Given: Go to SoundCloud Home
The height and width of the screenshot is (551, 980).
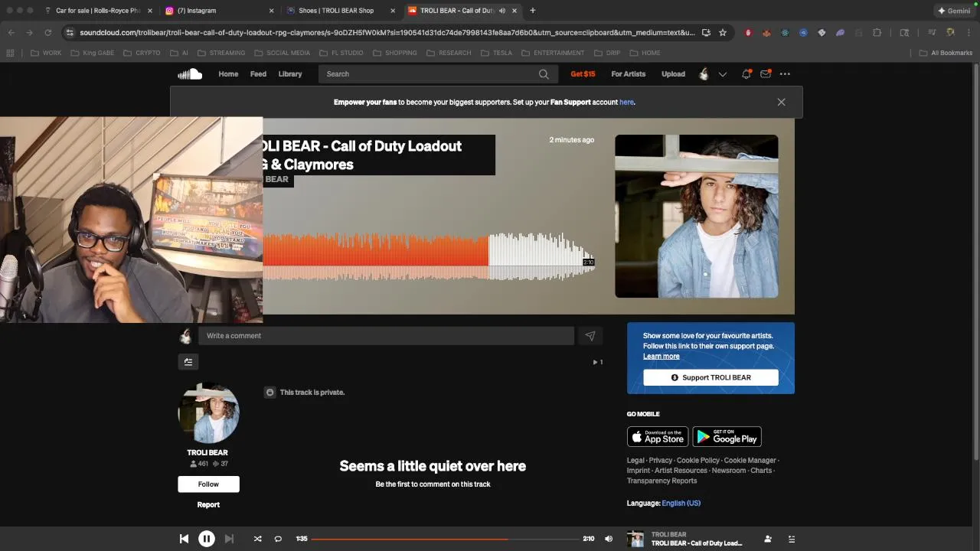Looking at the screenshot, I should [228, 74].
